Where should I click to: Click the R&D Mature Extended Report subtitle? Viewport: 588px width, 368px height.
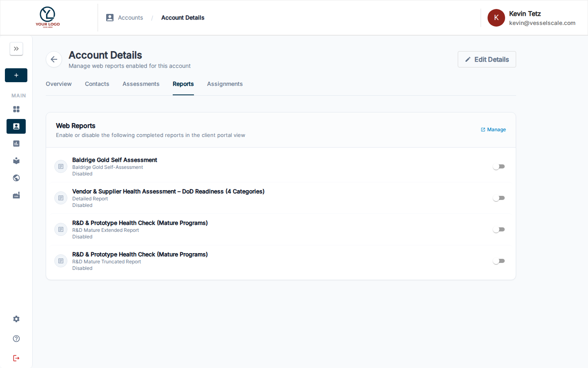click(105, 230)
